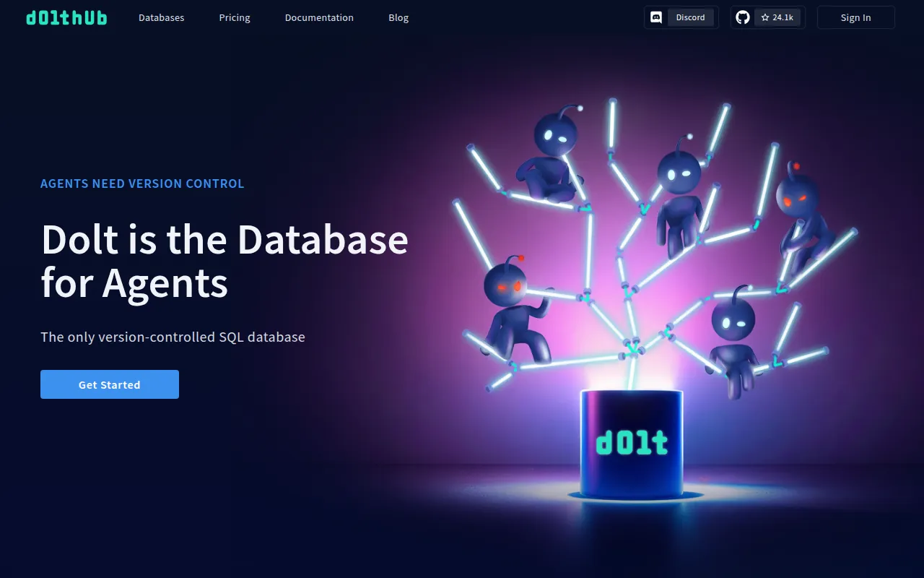Open the Documentation link
This screenshot has height=578, width=924.
319,17
